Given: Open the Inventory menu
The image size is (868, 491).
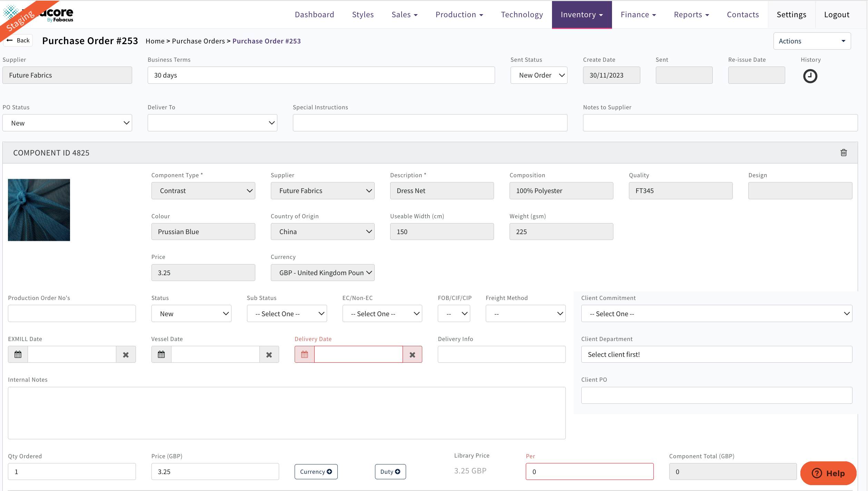Looking at the screenshot, I should coord(581,14).
